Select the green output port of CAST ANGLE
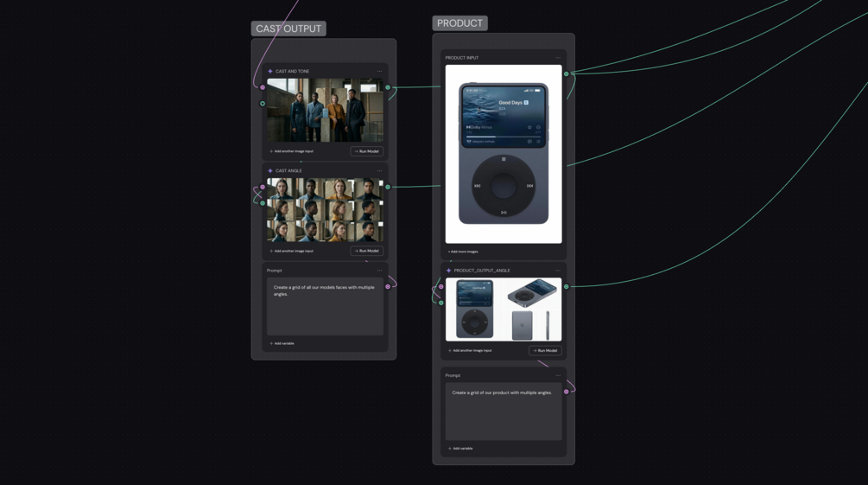This screenshot has height=485, width=868. click(x=388, y=187)
